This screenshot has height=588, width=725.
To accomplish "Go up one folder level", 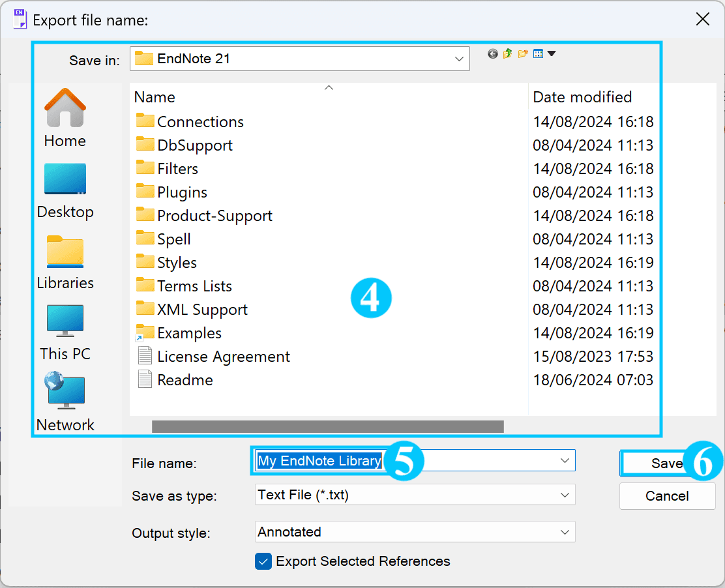I will tap(508, 53).
